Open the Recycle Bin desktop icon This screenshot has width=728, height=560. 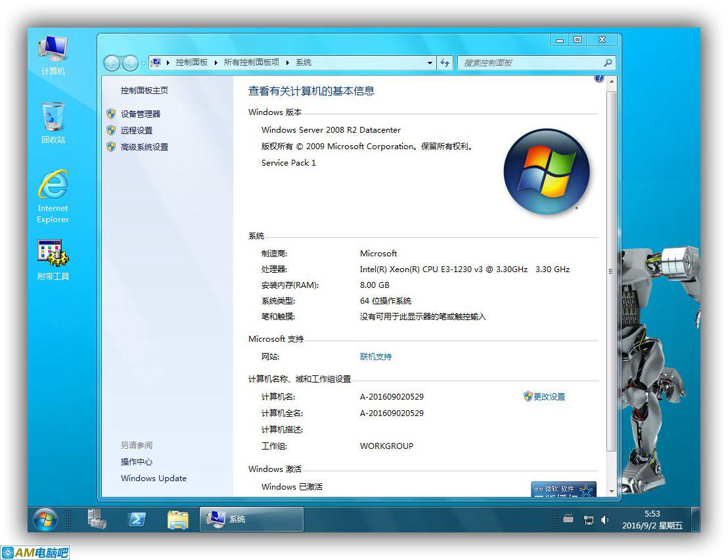coord(53,123)
